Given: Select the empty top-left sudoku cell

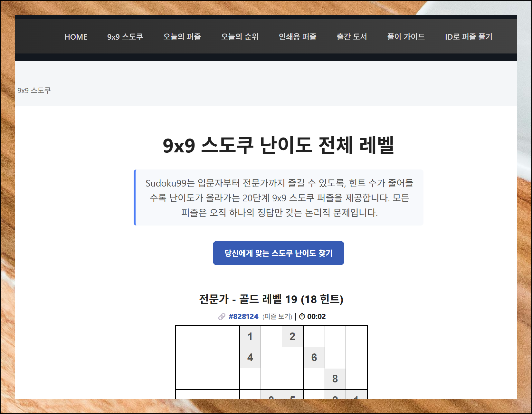Looking at the screenshot, I should 186,336.
